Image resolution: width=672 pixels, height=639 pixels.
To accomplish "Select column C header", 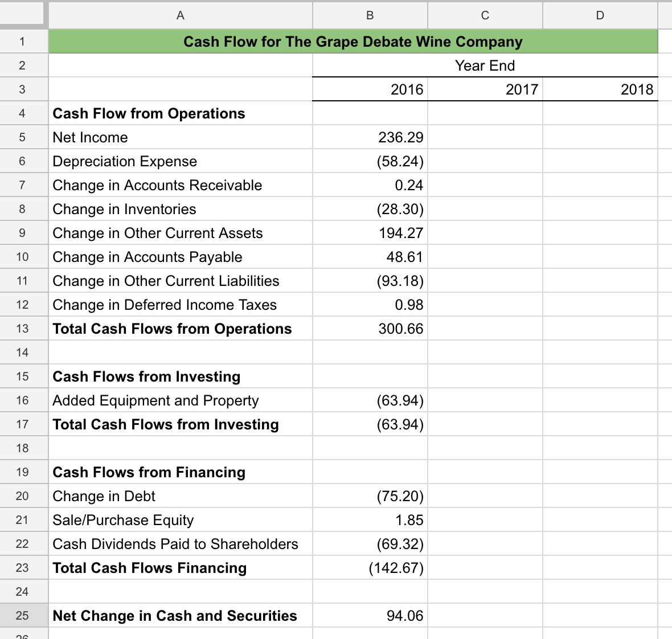I will pos(485,15).
